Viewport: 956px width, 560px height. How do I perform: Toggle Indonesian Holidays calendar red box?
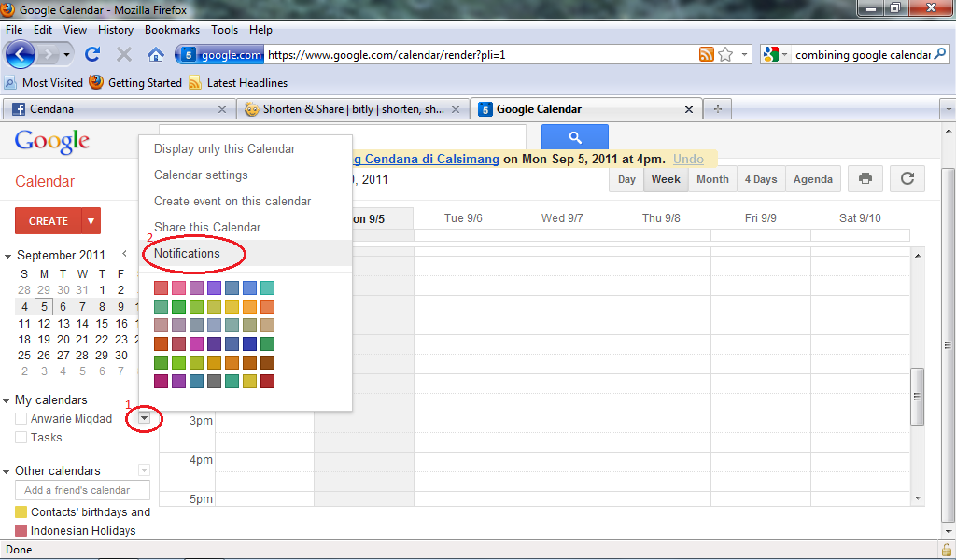point(21,531)
